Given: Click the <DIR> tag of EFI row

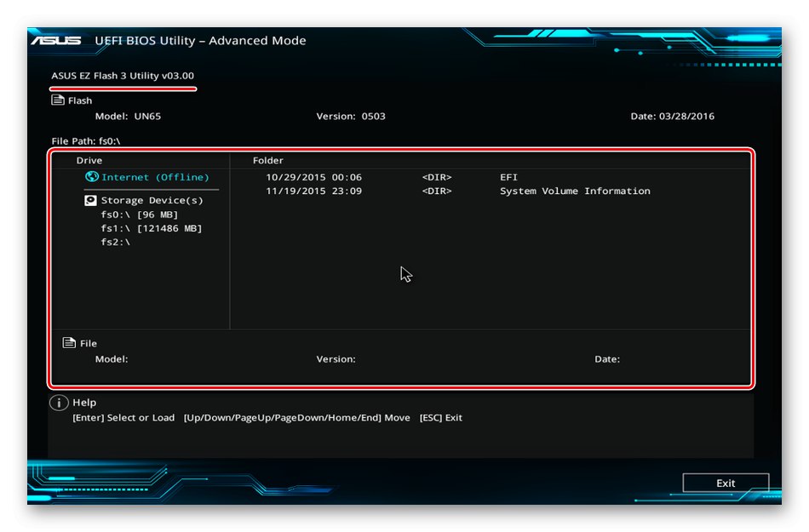Looking at the screenshot, I should coord(437,177).
